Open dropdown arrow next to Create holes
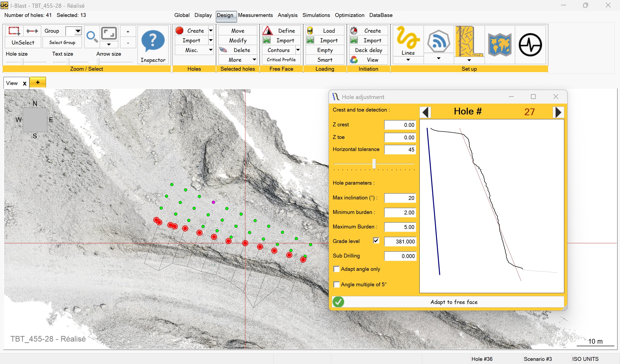Image resolution: width=620 pixels, height=364 pixels. pos(211,30)
